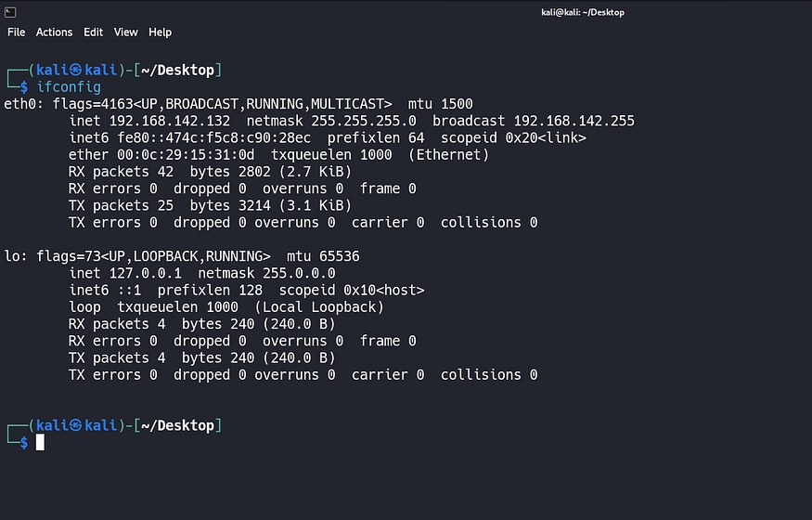Open the Actions menu
This screenshot has height=520, width=812.
tap(54, 32)
